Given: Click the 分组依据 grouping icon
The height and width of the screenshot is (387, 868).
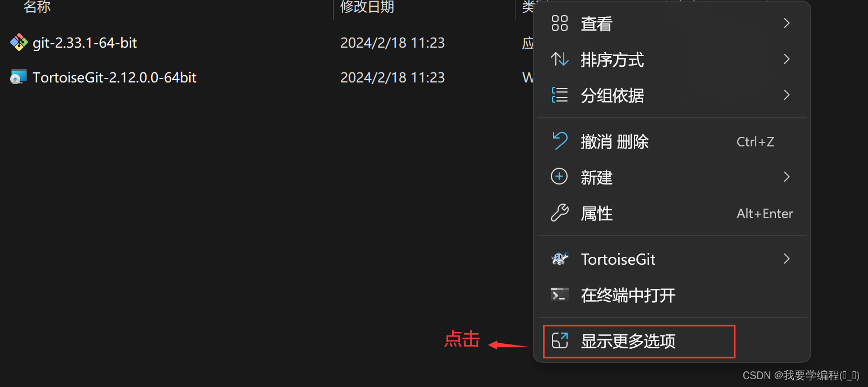Looking at the screenshot, I should 560,95.
